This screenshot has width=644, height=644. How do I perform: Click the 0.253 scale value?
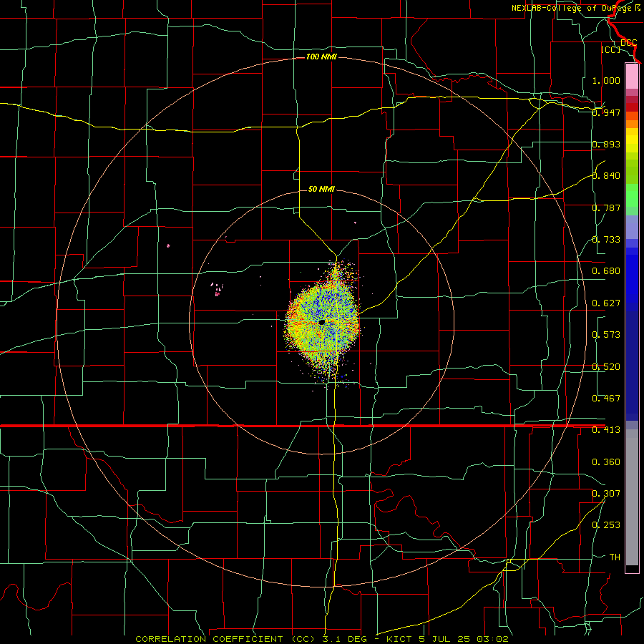click(x=606, y=525)
